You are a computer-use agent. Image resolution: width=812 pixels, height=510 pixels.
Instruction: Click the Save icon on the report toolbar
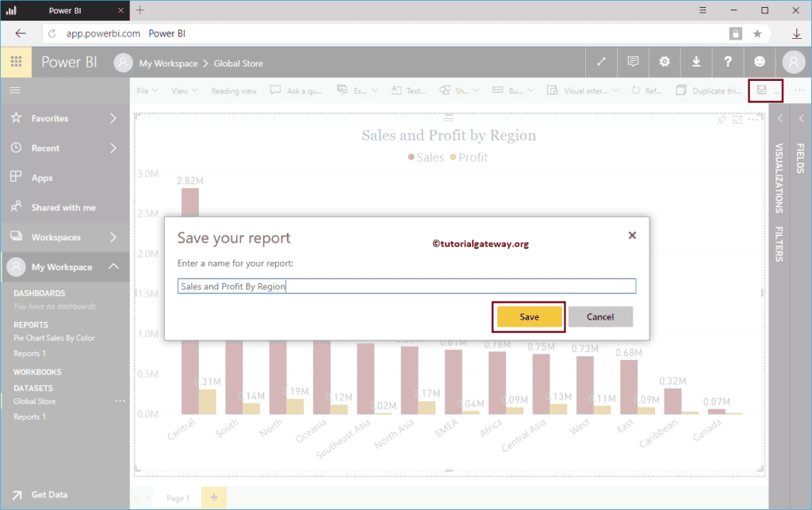(760, 90)
